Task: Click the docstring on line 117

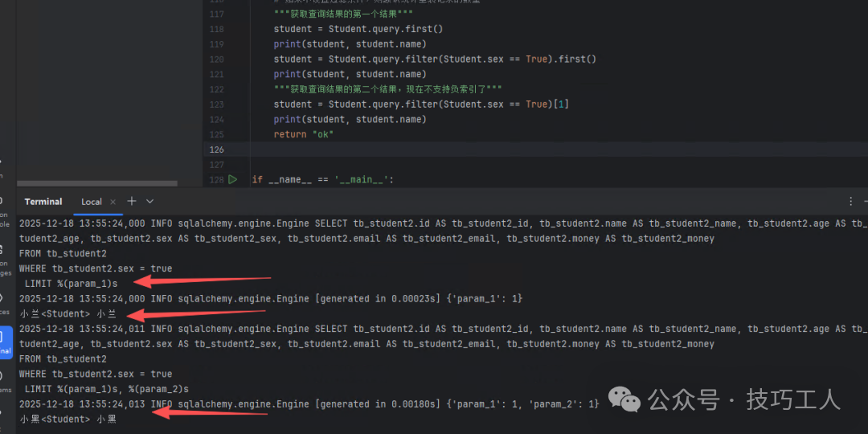Action: pyautogui.click(x=343, y=14)
